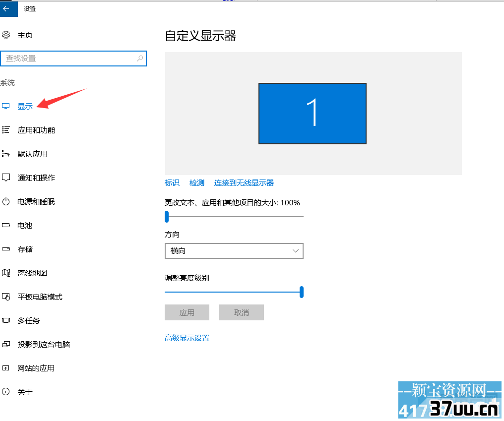Open 电源和睡眠 settings
Image resolution: width=504 pixels, height=421 pixels.
pos(36,201)
